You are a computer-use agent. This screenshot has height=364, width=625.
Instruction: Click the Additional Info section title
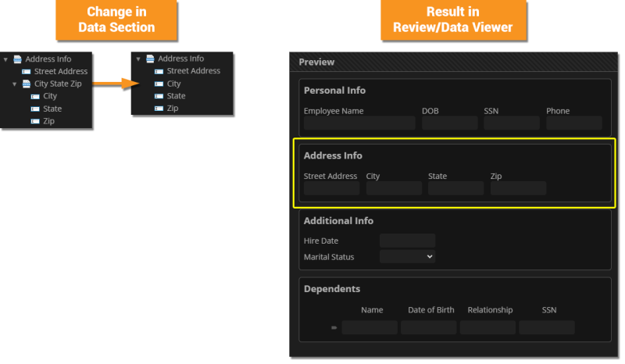coord(338,221)
